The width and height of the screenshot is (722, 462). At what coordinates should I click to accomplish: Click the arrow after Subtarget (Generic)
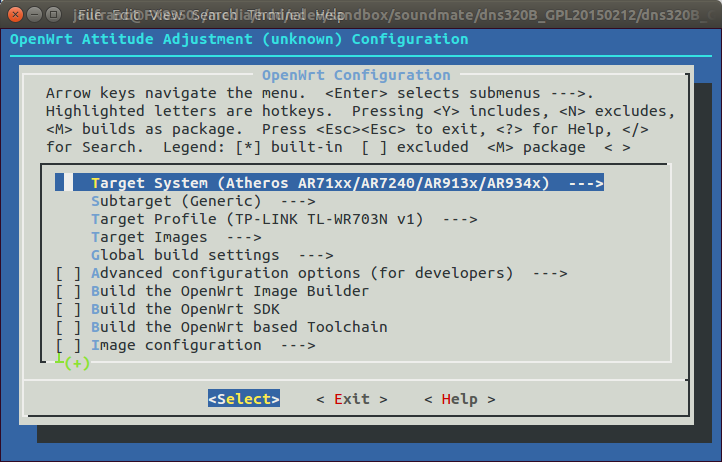298,201
